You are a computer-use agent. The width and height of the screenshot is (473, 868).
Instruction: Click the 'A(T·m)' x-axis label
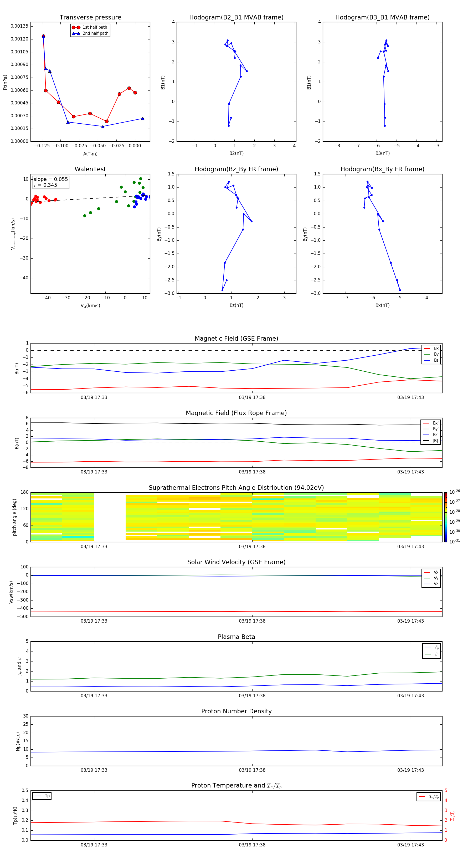coord(90,154)
